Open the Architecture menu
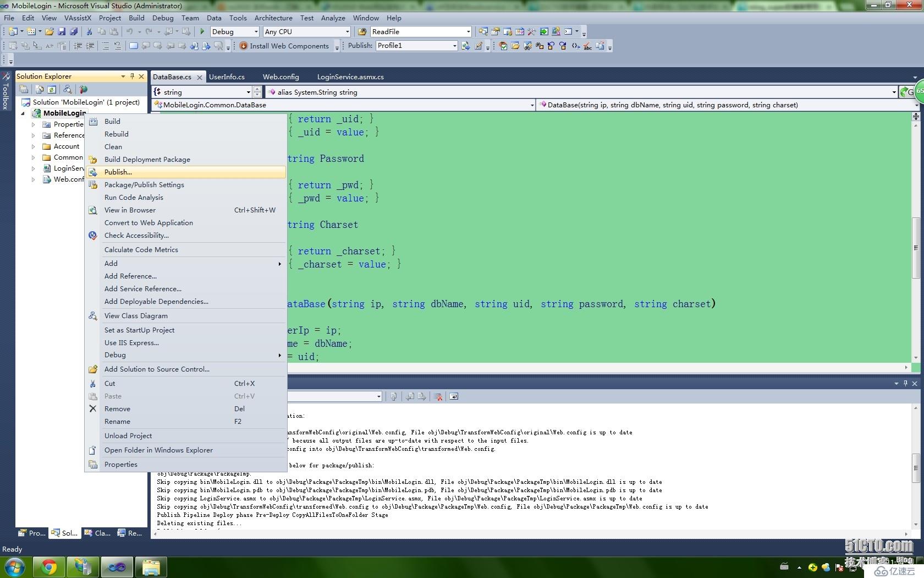Viewport: 924px width, 578px height. (273, 18)
